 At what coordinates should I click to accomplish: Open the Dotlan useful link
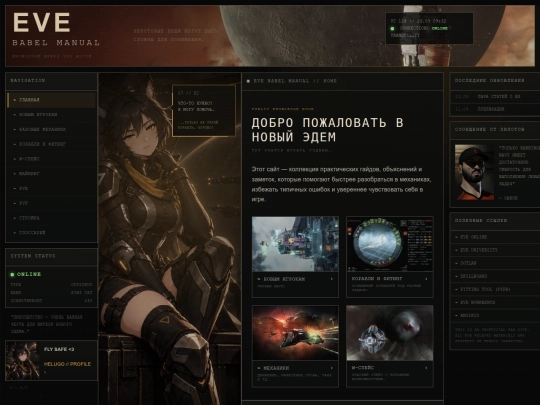pos(495,263)
